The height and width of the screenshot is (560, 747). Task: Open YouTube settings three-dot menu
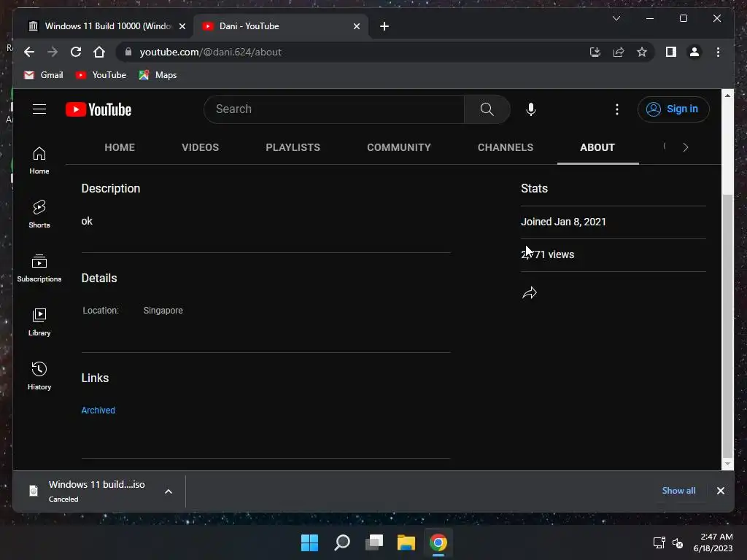click(x=617, y=109)
